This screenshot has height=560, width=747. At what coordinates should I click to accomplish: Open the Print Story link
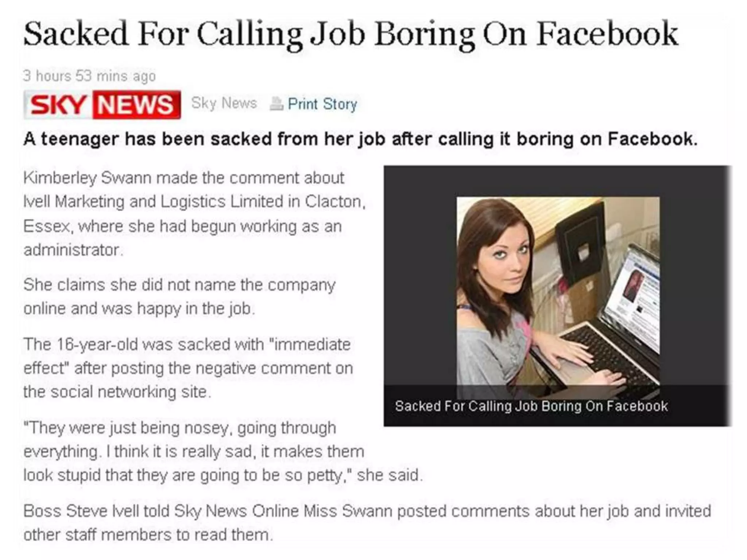coord(322,104)
